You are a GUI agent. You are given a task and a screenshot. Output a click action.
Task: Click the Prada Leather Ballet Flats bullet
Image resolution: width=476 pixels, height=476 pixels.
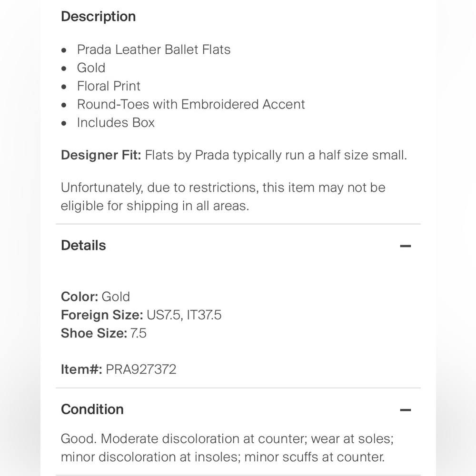(x=153, y=50)
